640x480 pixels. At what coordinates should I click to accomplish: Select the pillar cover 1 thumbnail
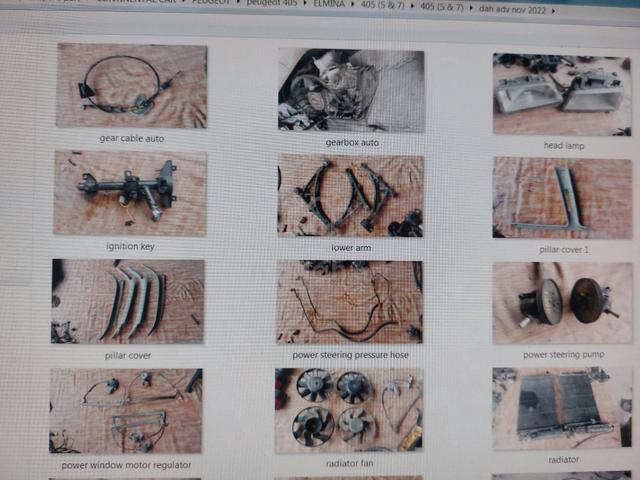562,198
